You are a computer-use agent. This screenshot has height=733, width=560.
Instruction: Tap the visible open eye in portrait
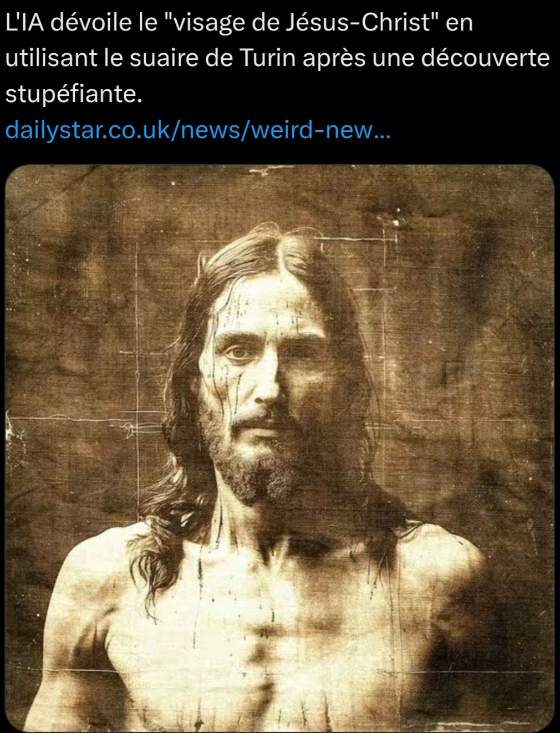coord(237,352)
